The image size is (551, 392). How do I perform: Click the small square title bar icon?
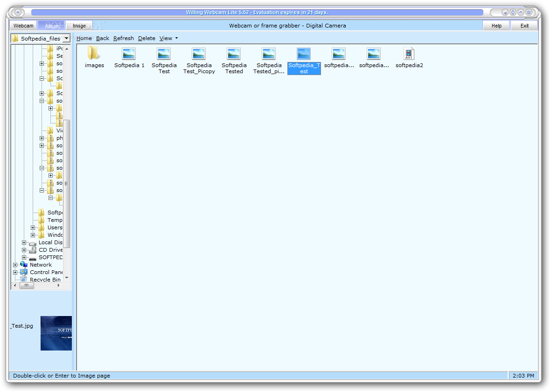coord(505,12)
